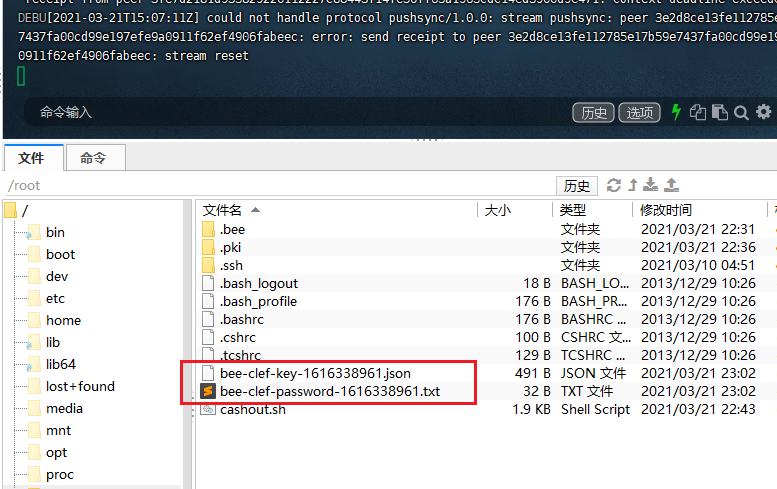Open terminal settings gear
Viewport: 777px width, 489px height.
tap(764, 112)
